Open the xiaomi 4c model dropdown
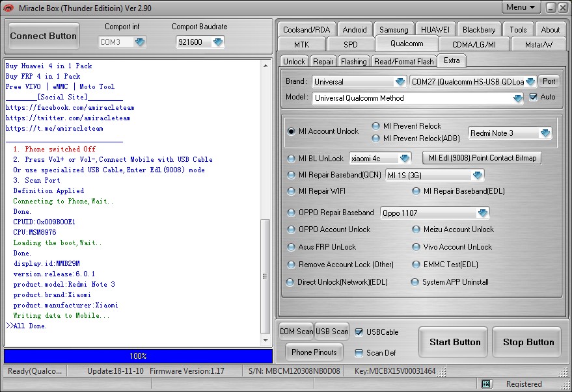This screenshot has width=572, height=392. [x=405, y=158]
